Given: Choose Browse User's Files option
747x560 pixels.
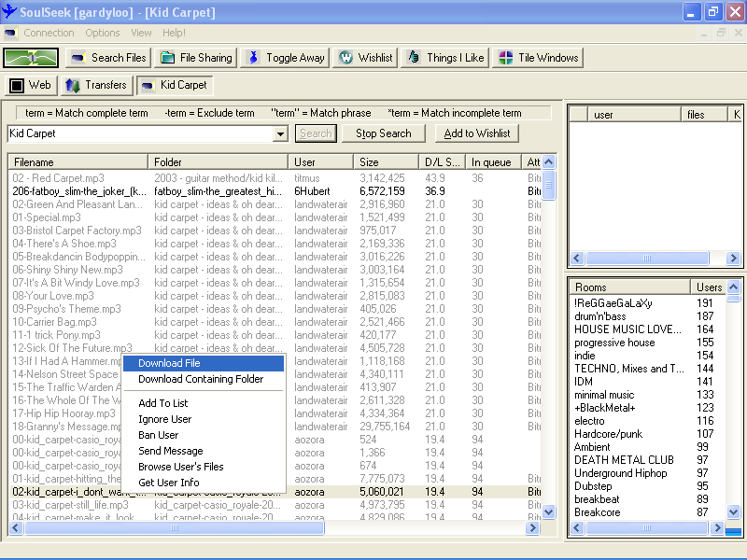Looking at the screenshot, I should click(x=180, y=467).
